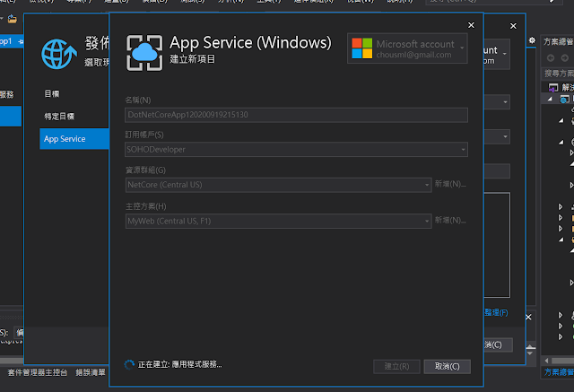Viewport: 574px width, 392px height.
Task: Click the 搜尋方案 search box in Solution Explorer
Action: [558, 74]
